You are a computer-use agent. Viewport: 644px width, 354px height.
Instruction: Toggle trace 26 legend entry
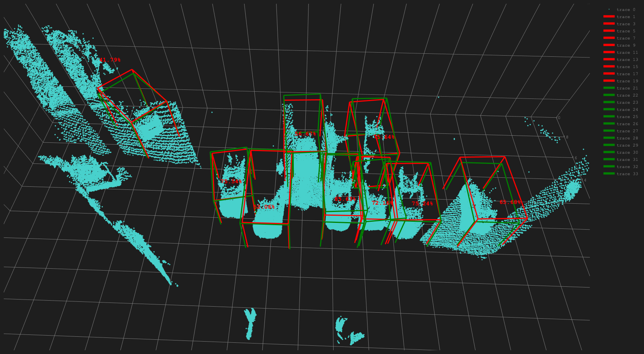[x=627, y=124]
